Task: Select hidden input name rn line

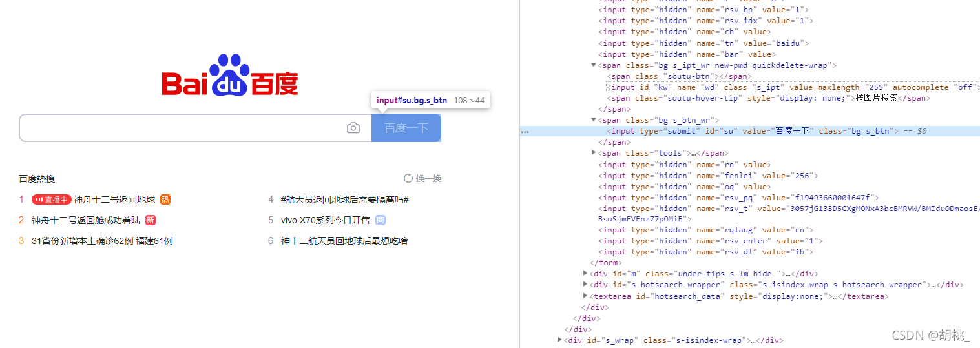Action: point(685,165)
